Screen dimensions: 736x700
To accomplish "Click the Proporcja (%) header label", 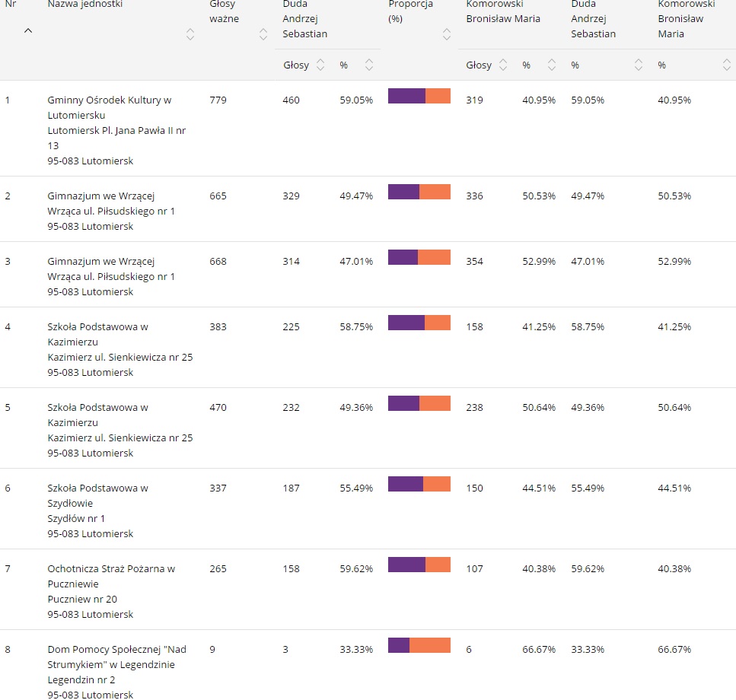I will (x=411, y=11).
